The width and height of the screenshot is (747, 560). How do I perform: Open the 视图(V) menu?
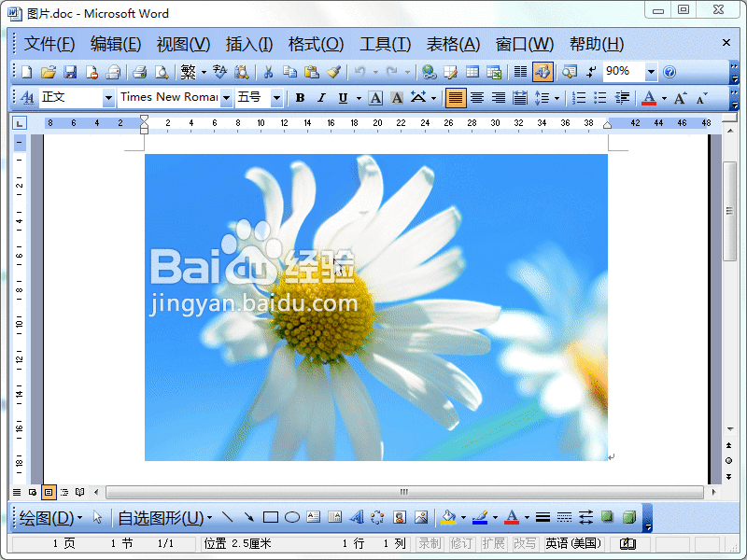tap(183, 44)
